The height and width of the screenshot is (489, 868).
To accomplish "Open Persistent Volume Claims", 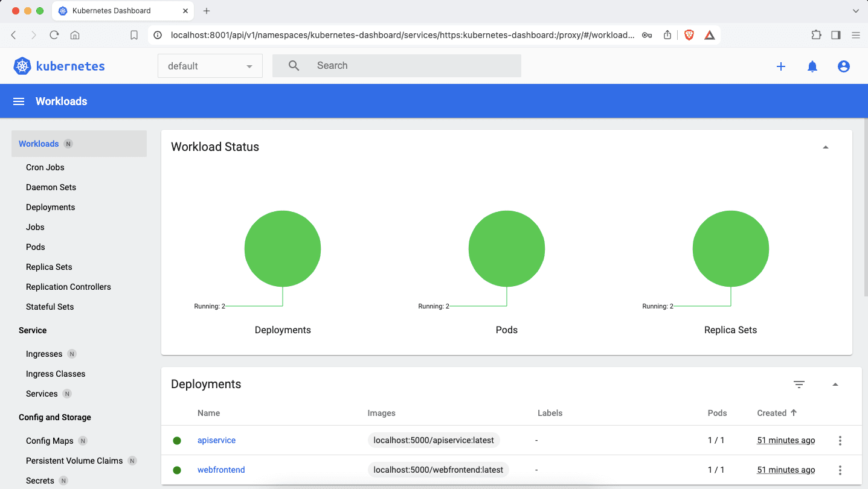I will point(74,461).
